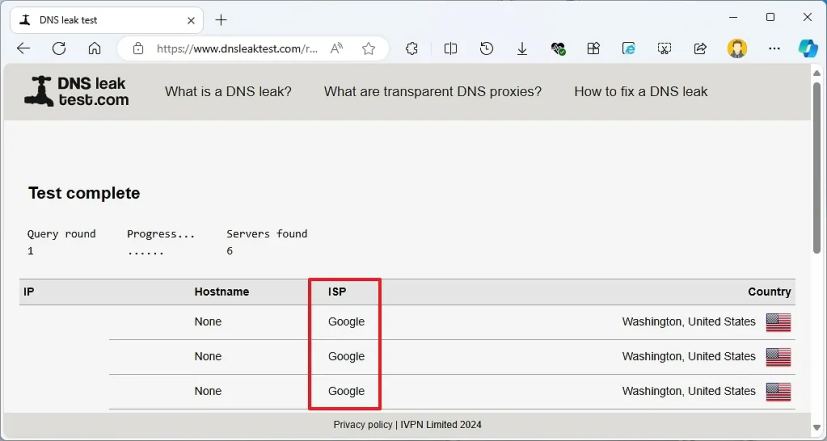Open the Extensions puzzle piece icon
827x441 pixels.
pos(412,49)
